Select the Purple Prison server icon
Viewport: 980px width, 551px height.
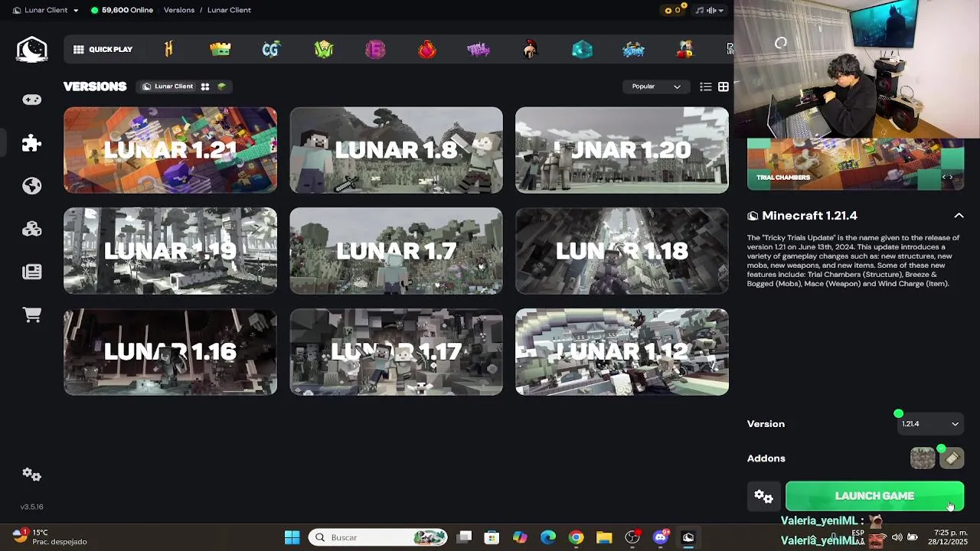click(x=479, y=50)
